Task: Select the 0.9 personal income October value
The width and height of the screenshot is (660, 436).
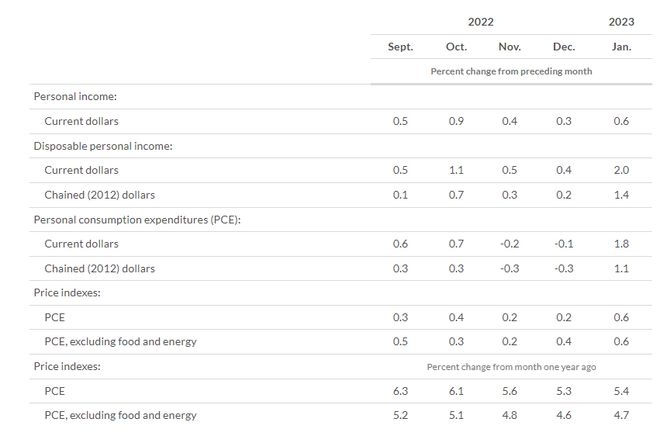Action: coord(456,121)
